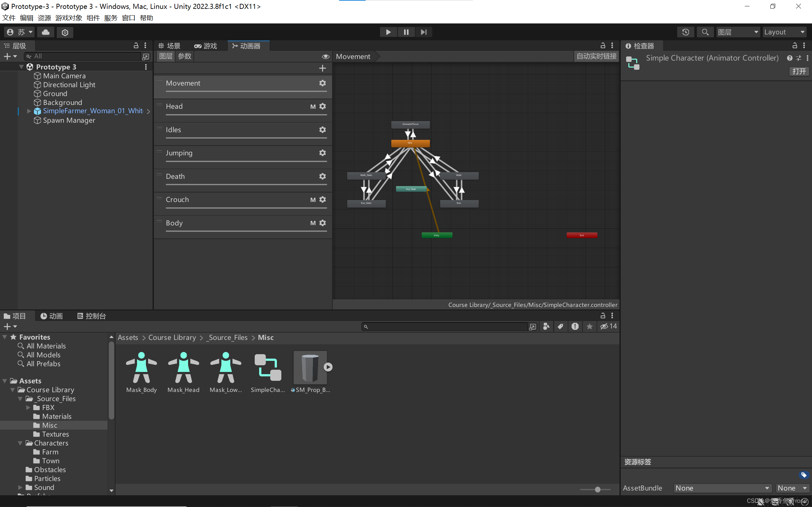Viewport: 812px width, 507px height.
Task: Open settings gear for Head layer
Action: point(322,106)
